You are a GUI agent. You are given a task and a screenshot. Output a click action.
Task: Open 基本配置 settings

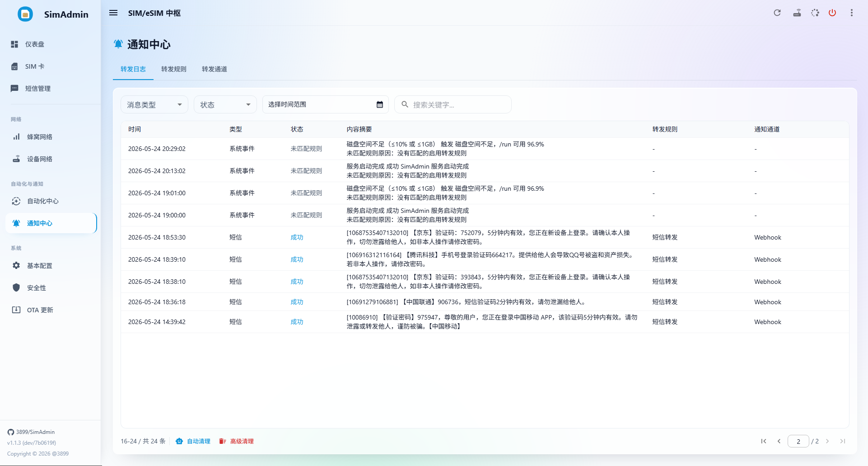[51, 266]
